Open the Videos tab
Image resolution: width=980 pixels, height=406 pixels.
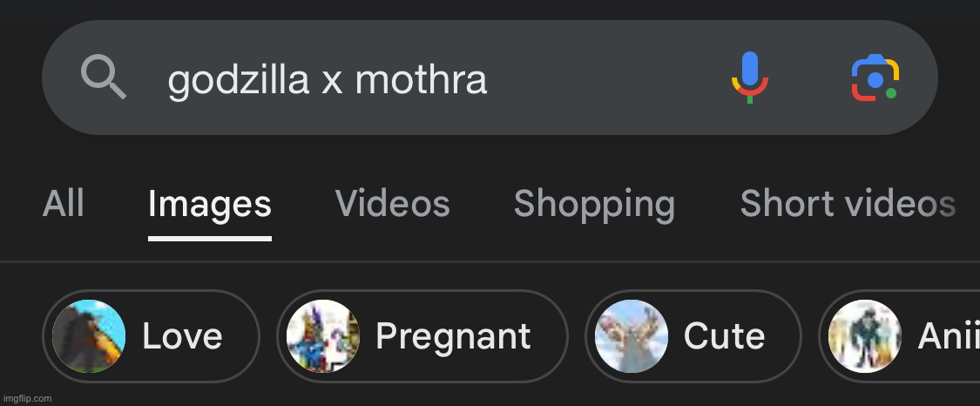coord(392,204)
